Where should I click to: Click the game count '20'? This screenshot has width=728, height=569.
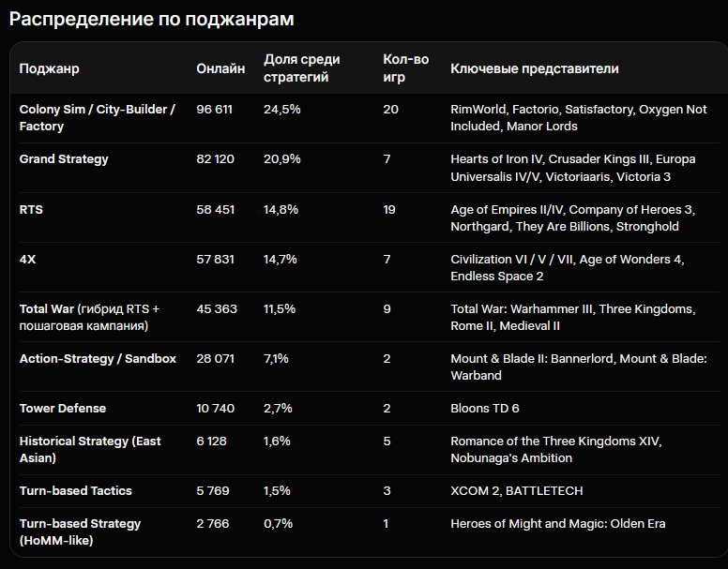point(390,110)
